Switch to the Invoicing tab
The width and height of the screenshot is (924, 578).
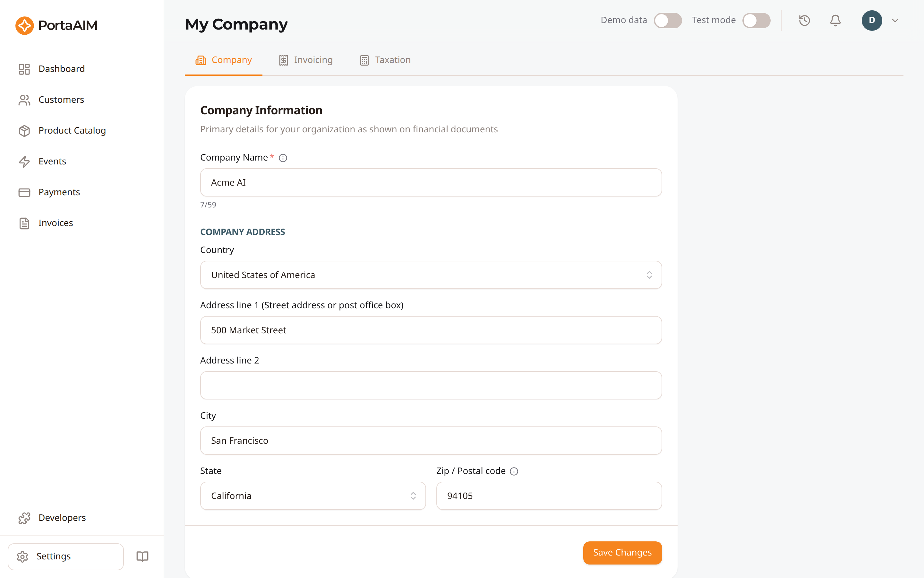306,60
